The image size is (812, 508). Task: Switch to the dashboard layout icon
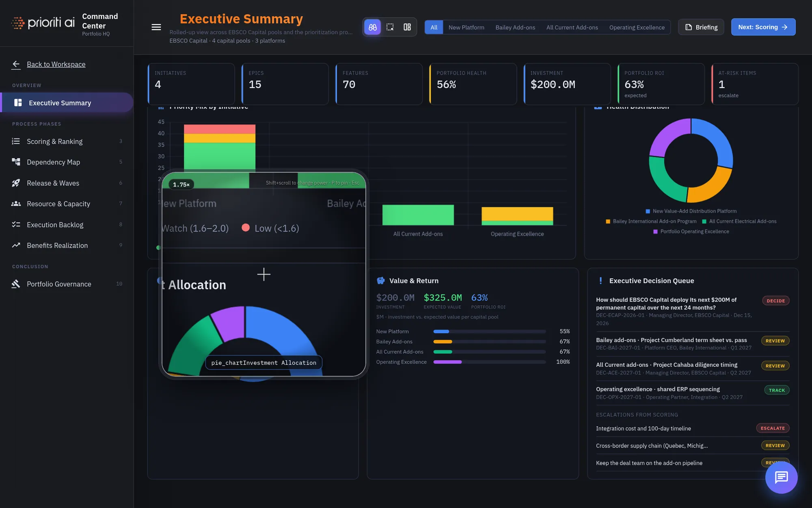tap(407, 27)
